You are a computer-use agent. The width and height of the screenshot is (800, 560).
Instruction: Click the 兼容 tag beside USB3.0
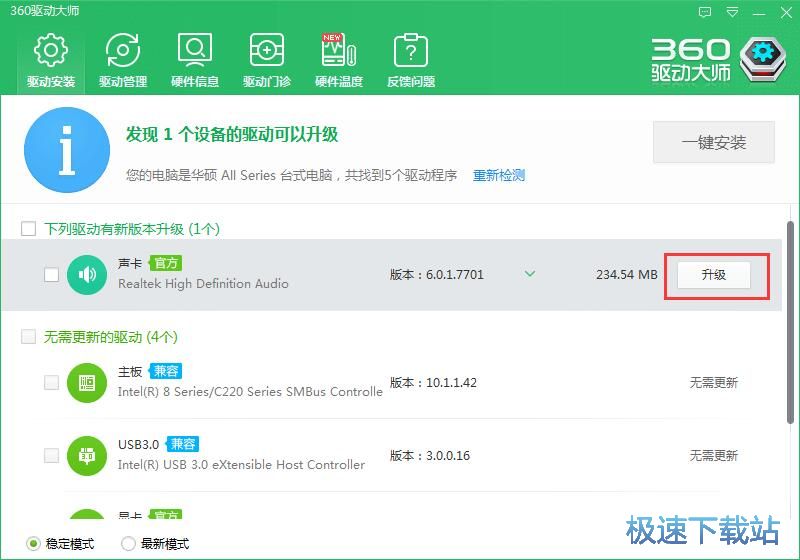[x=183, y=444]
